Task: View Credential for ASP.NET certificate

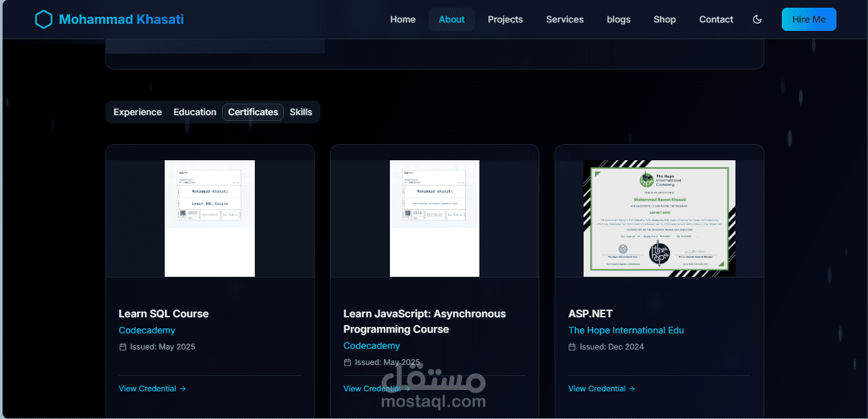Action: click(x=602, y=389)
